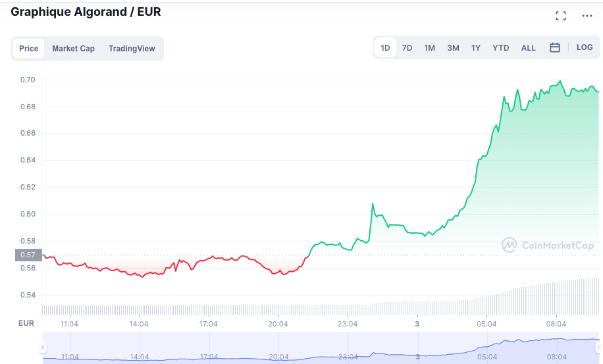Select the ALL time range
This screenshot has width=603, height=364.
tap(528, 48)
